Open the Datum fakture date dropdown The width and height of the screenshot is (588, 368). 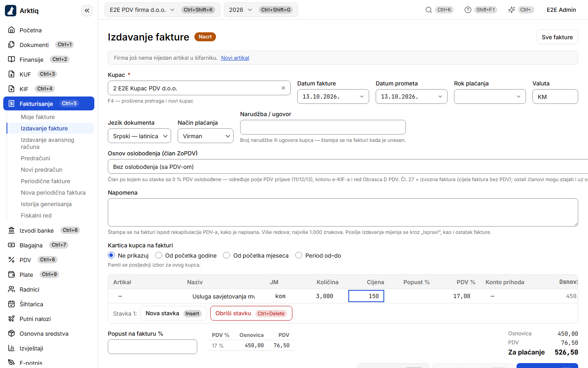pyautogui.click(x=333, y=96)
